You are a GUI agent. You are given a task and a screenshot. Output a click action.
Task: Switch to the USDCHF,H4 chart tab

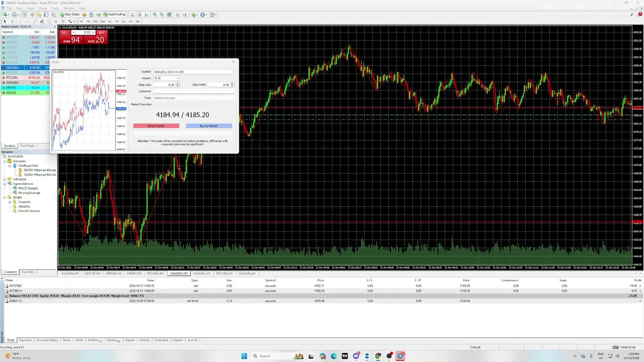tap(92, 274)
